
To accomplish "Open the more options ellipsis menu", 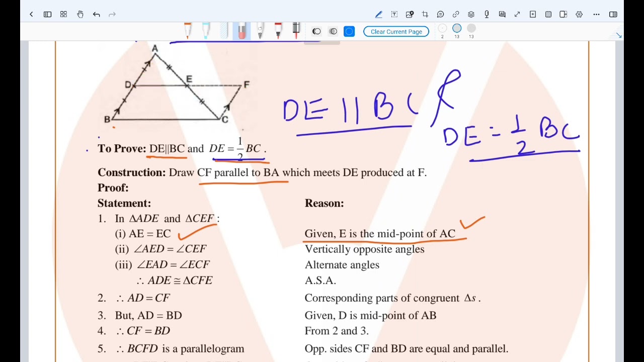I will (597, 15).
